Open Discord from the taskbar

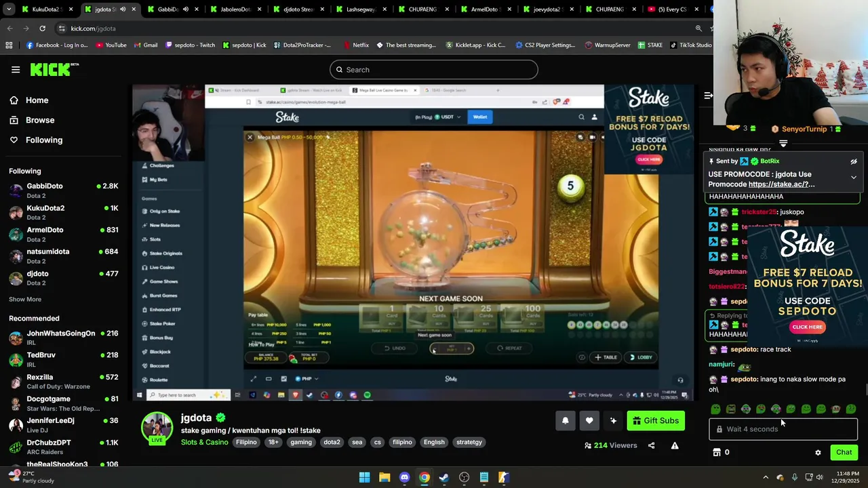pos(404,477)
